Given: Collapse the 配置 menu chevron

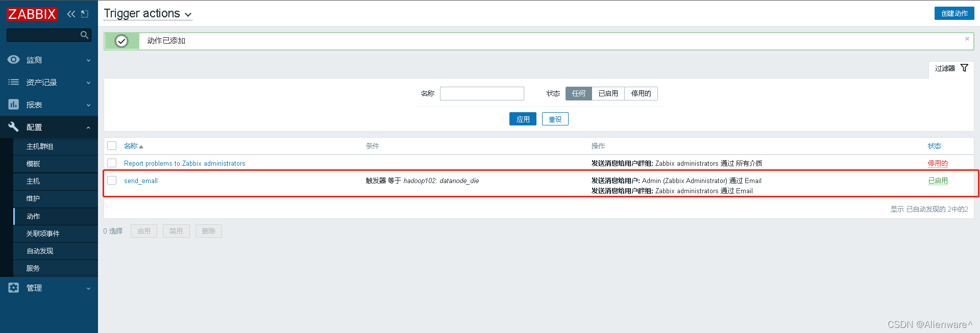Looking at the screenshot, I should 88,127.
